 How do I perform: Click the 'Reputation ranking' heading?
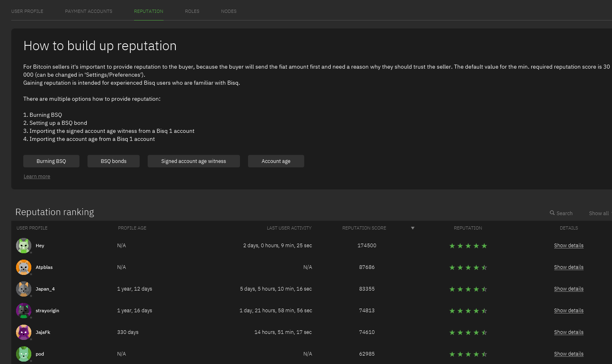tap(55, 212)
